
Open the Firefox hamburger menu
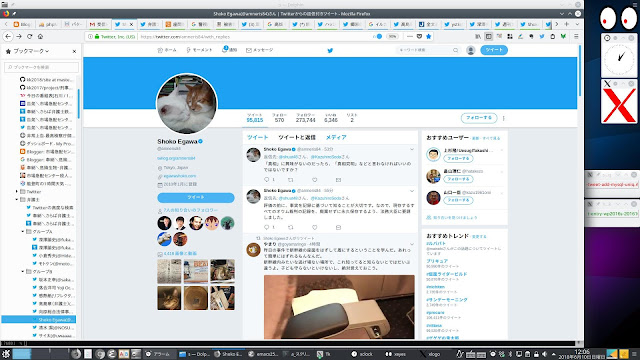pos(576,36)
